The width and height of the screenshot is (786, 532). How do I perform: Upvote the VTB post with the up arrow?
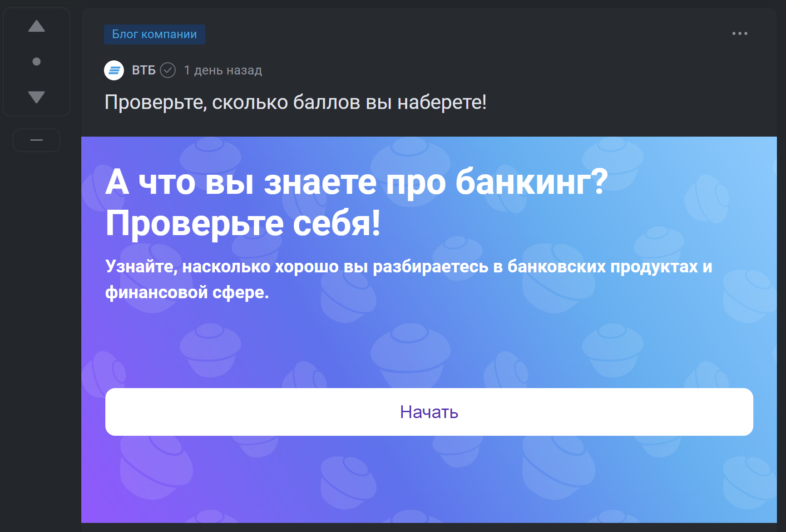point(36,26)
